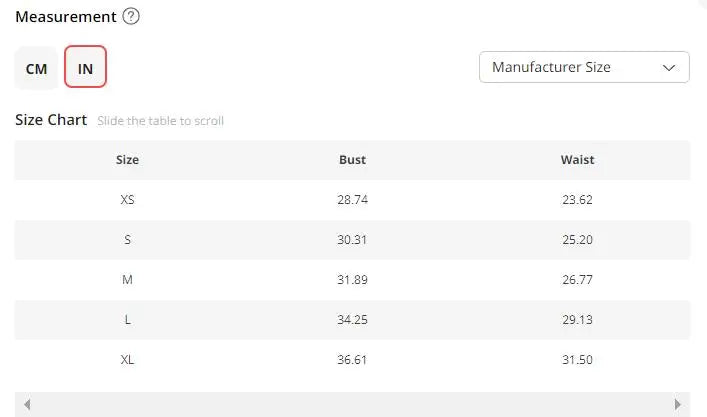Select the S size row label
707x417 pixels.
tap(127, 240)
